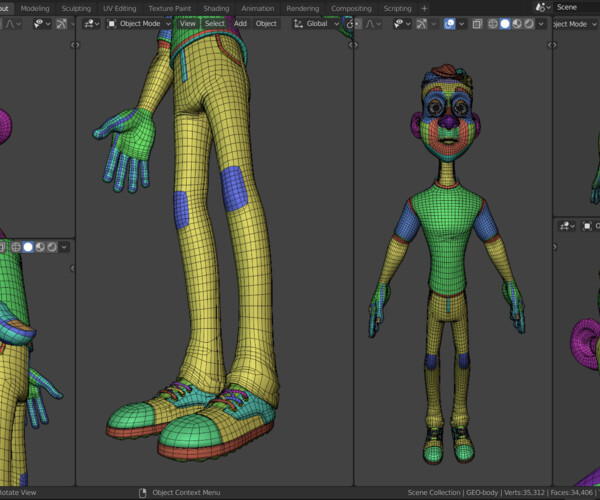Viewport: 600px width, 500px height.
Task: Open the View menu in center viewport
Action: click(x=188, y=23)
